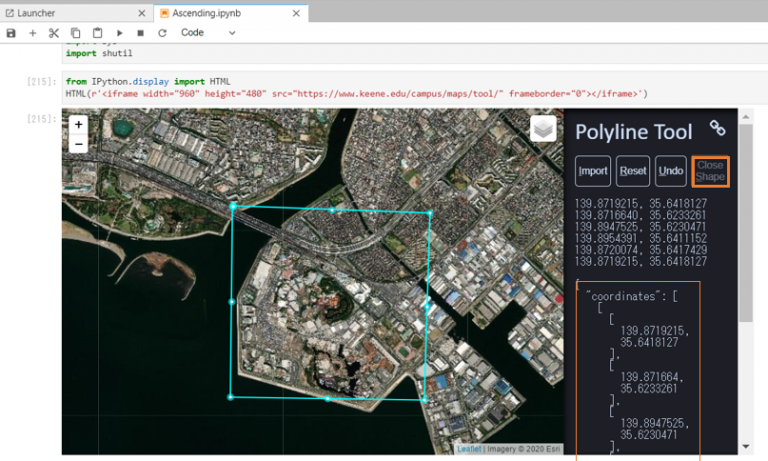
Task: Click the left edge midpoint handle
Action: (232, 302)
